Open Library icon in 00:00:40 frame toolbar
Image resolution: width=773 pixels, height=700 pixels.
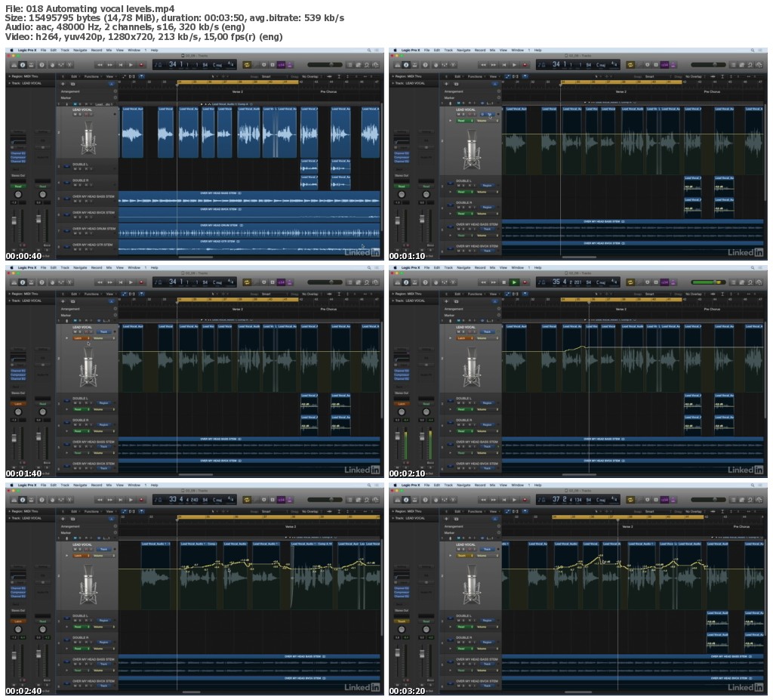(14, 65)
